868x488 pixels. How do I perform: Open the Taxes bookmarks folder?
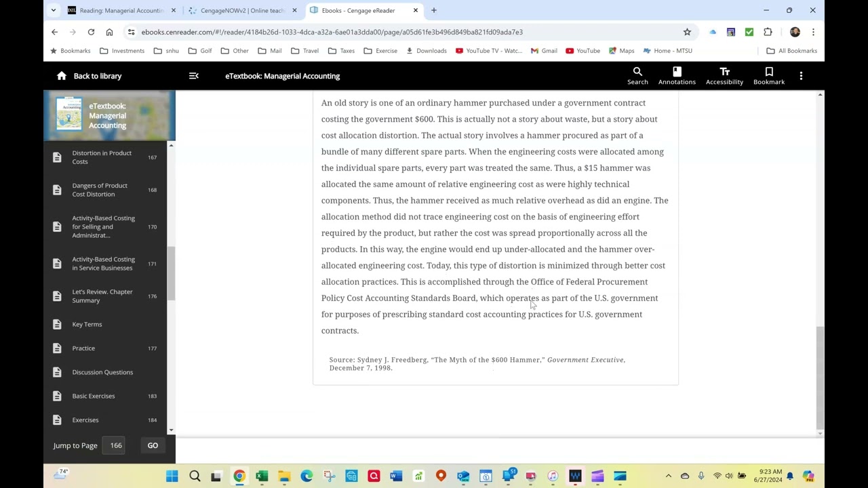341,51
